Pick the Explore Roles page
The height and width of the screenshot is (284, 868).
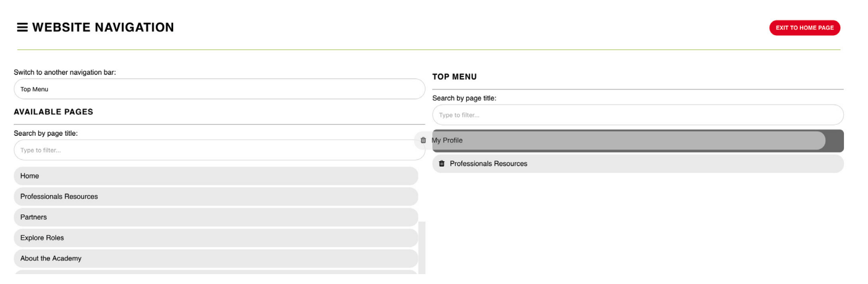215,238
